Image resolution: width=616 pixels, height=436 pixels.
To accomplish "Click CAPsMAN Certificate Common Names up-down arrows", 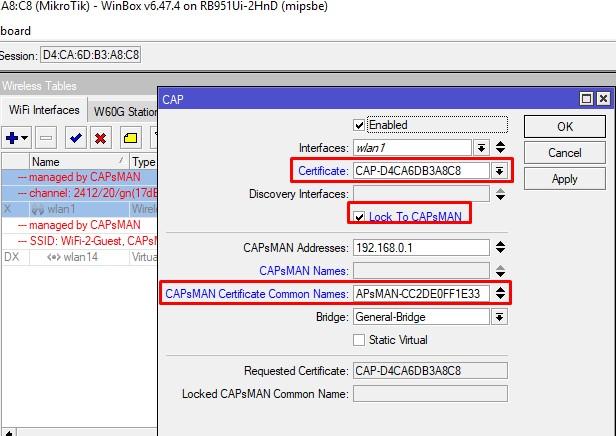I will pos(500,293).
